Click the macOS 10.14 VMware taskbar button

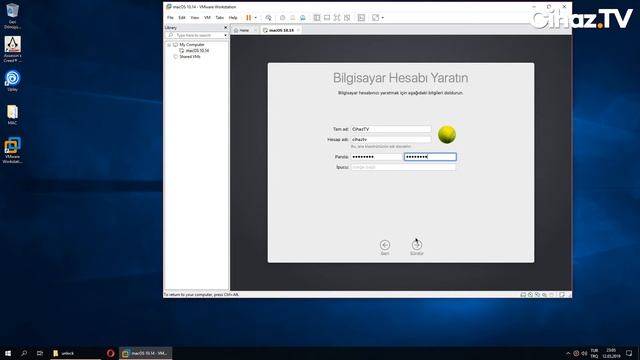[x=145, y=353]
